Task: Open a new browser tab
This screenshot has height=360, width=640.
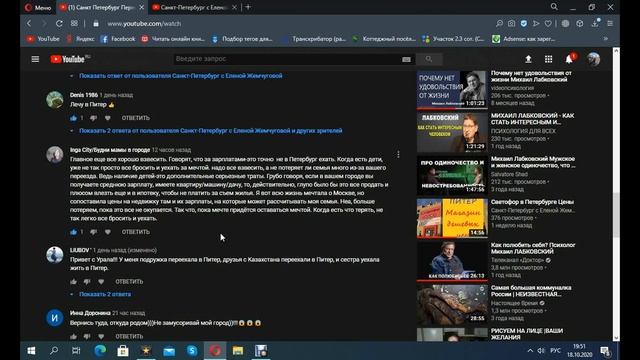Action: click(248, 7)
